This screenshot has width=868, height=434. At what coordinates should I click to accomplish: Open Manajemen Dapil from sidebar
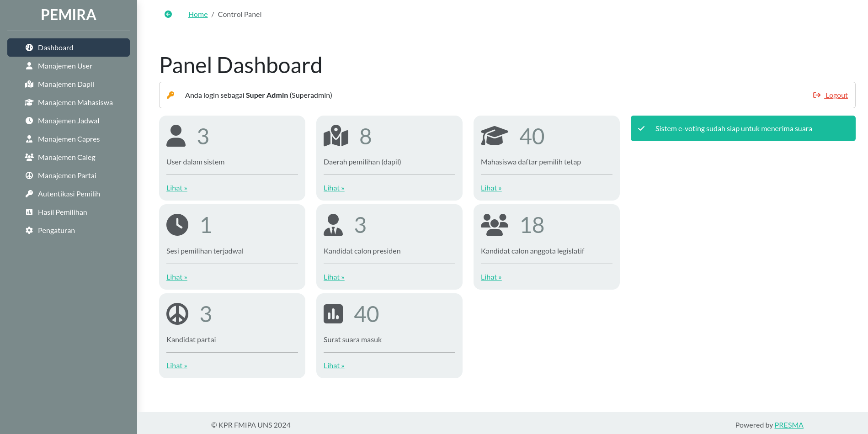[66, 84]
